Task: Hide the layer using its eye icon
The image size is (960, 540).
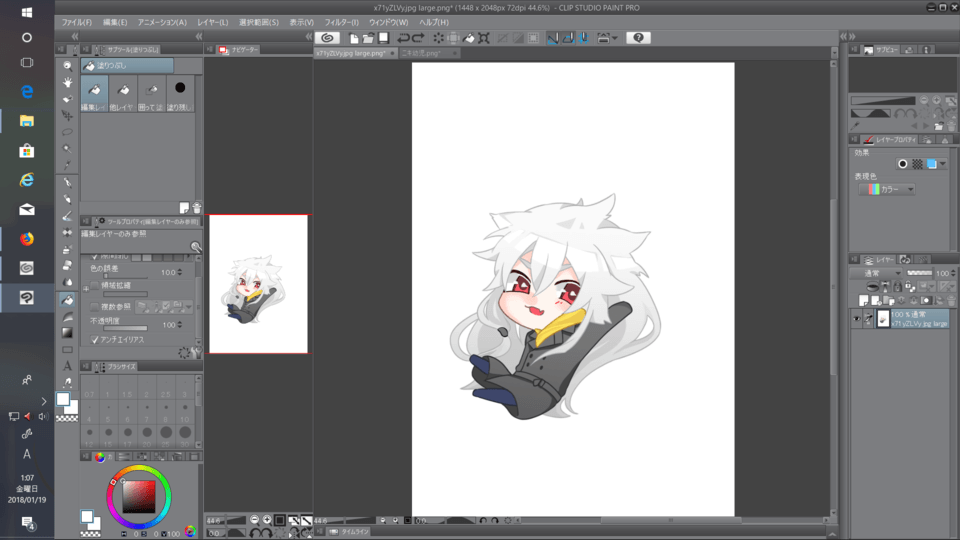Action: pyautogui.click(x=857, y=318)
